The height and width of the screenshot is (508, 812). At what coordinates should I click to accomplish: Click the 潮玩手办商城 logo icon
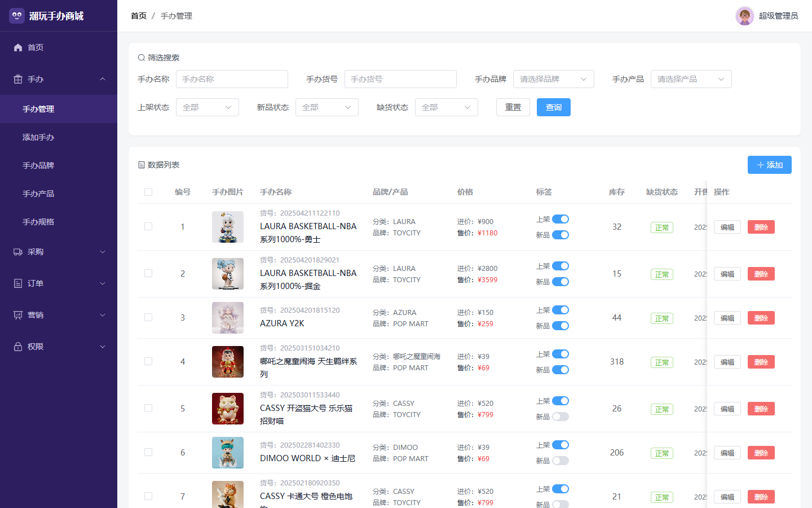point(17,16)
